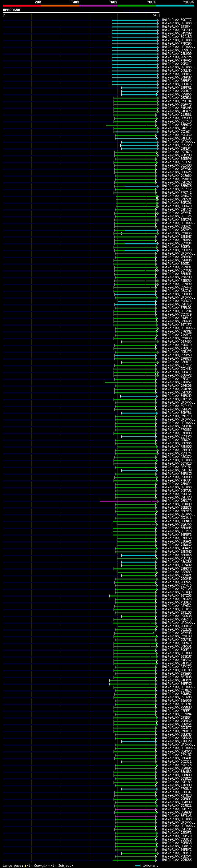Click the white query length bar
This screenshot has width=197, height=868.
pyautogui.click(x=81, y=12)
